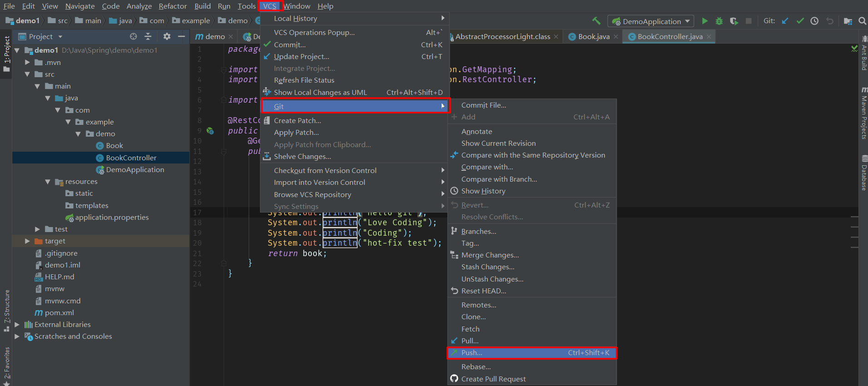Click the editor inspection status checkmark

pos(854,49)
